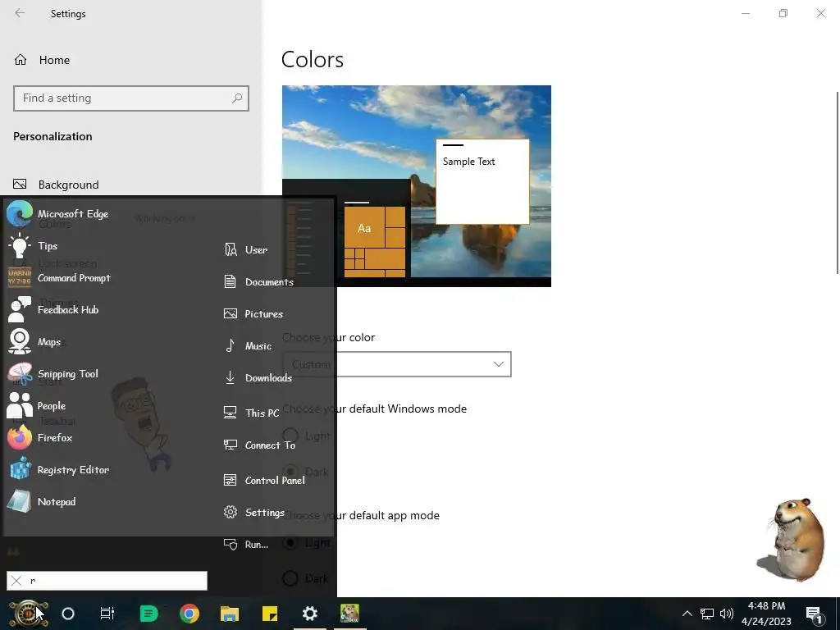Launch Google Chrome from taskbar

point(189,614)
